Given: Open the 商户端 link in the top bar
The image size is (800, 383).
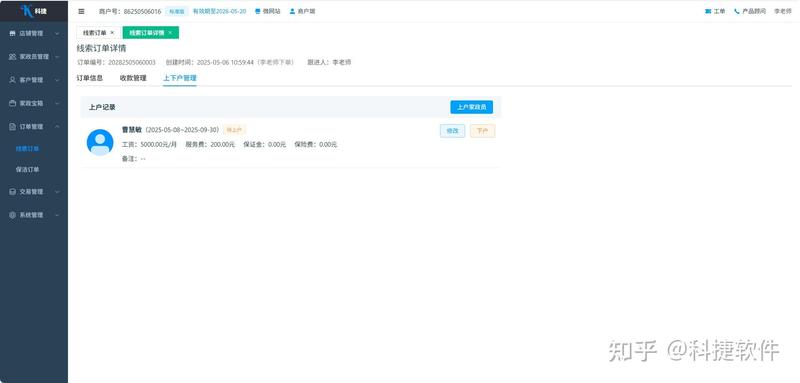Looking at the screenshot, I should pyautogui.click(x=302, y=11).
